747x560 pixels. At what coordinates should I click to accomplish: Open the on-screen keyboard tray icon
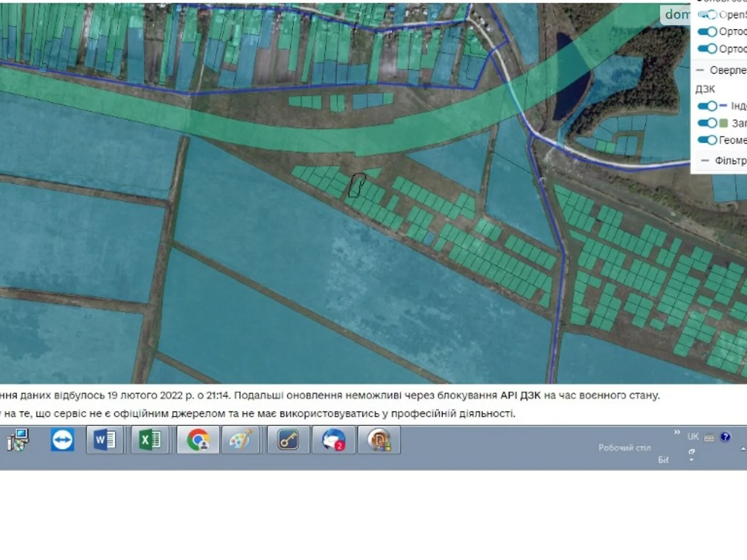[709, 438]
